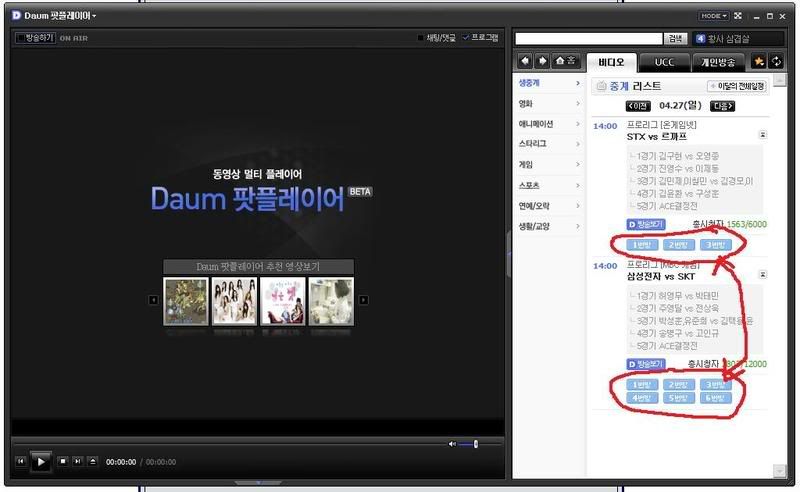Viewport: 800px width, 492px height.
Task: Play the video with the play button
Action: (x=41, y=462)
